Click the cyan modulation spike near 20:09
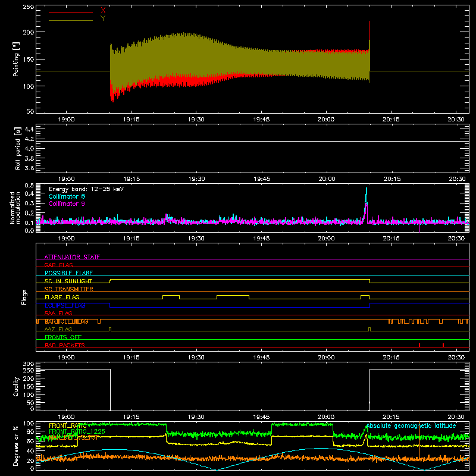The height and width of the screenshot is (476, 476). click(367, 203)
